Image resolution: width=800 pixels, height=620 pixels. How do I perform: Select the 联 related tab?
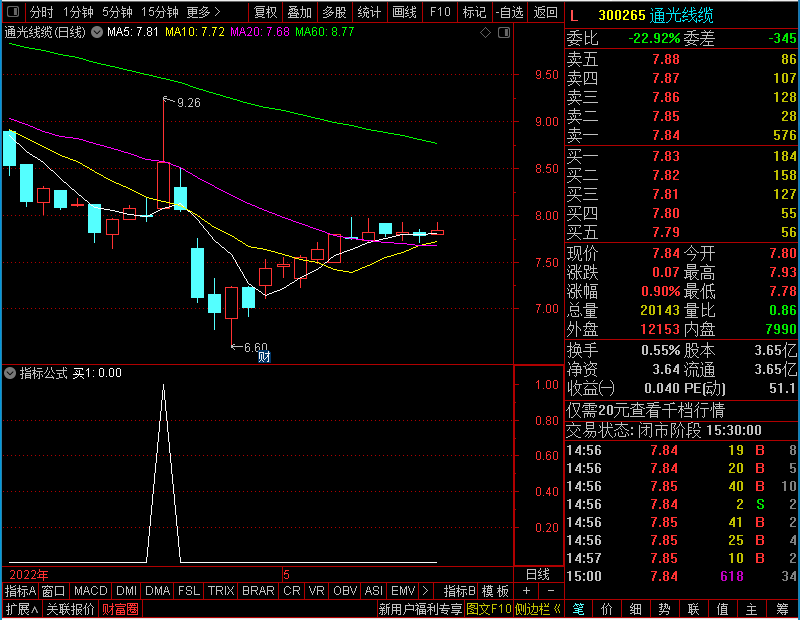[x=693, y=609]
